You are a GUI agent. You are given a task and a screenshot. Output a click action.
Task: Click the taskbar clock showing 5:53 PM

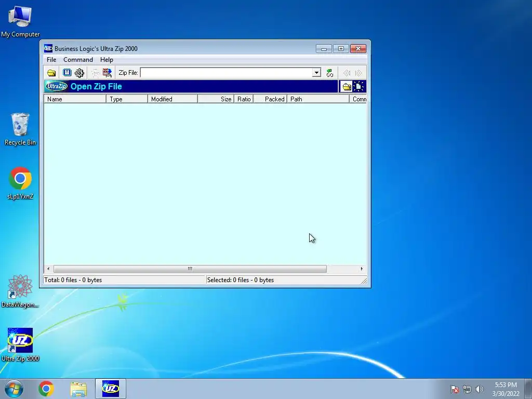[506, 389]
